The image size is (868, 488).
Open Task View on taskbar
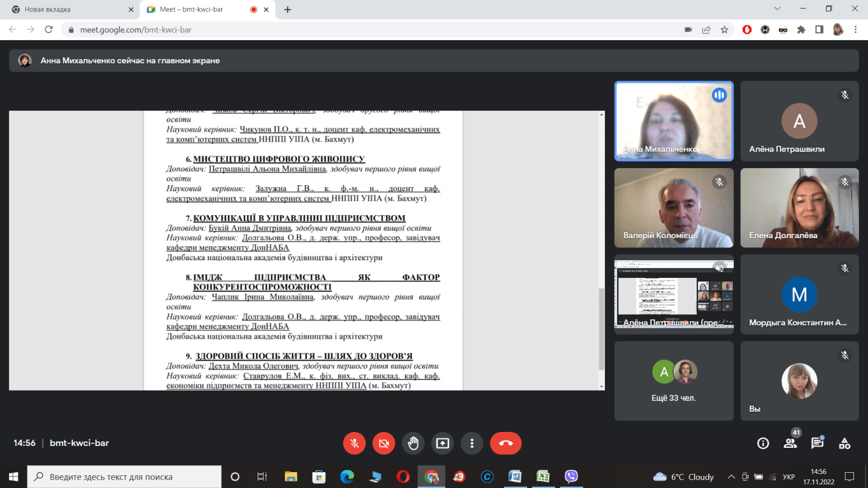coord(262,476)
